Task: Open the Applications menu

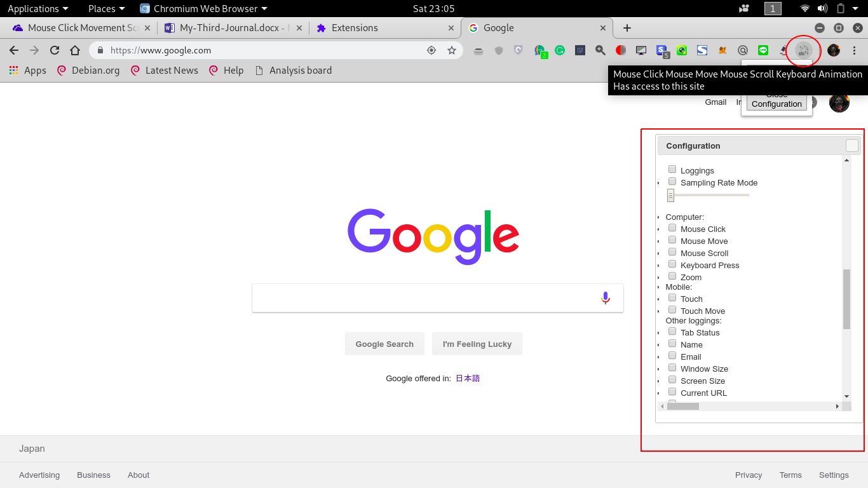Action: [x=37, y=8]
